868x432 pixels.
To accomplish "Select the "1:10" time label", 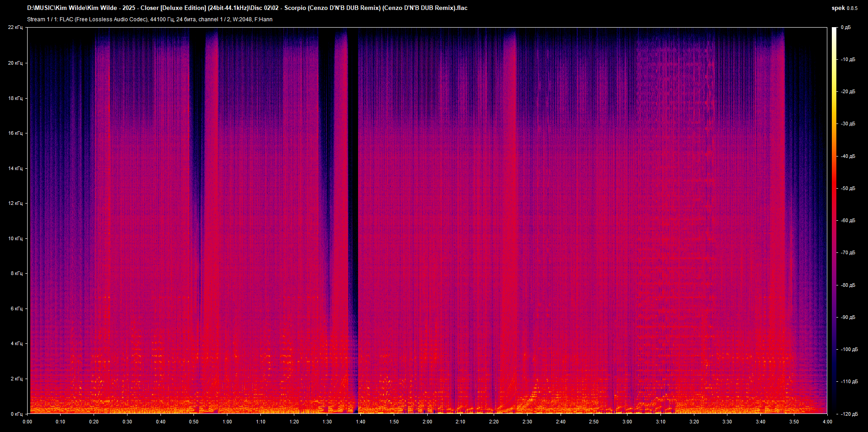I will click(x=261, y=422).
